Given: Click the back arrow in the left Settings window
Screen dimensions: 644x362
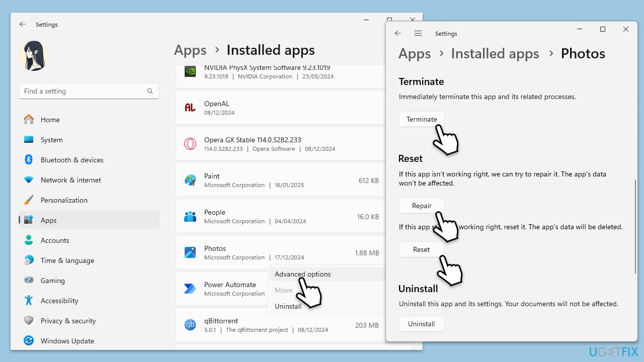Looking at the screenshot, I should click(22, 24).
